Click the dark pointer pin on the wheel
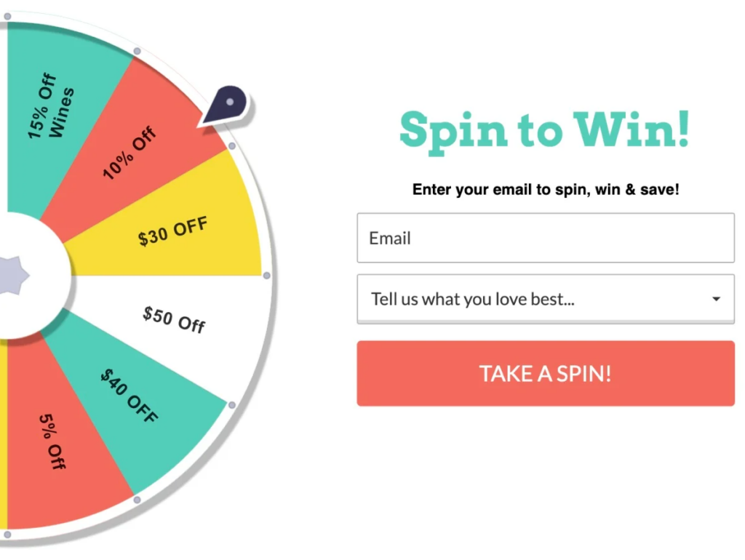This screenshot has height=560, width=745. point(226,105)
